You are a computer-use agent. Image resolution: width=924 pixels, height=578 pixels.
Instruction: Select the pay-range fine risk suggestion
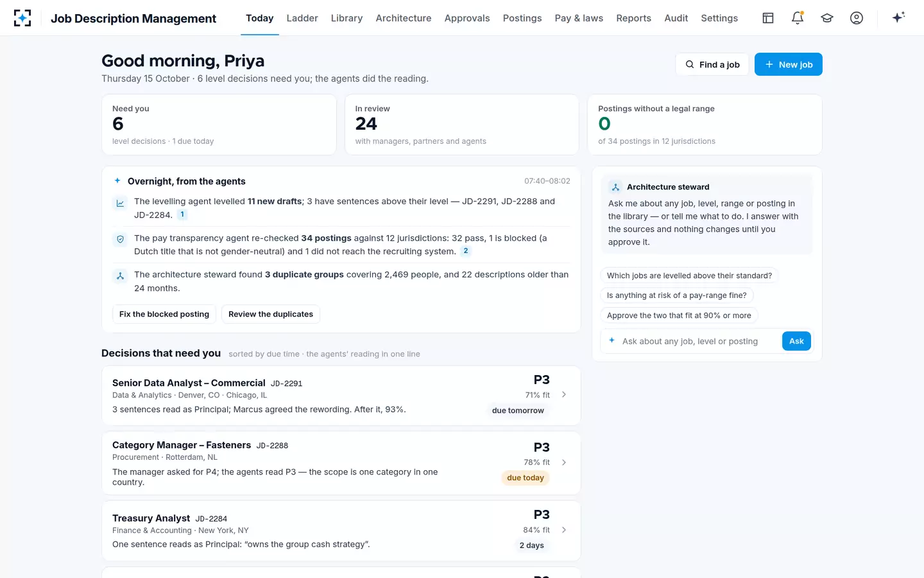pyautogui.click(x=677, y=295)
